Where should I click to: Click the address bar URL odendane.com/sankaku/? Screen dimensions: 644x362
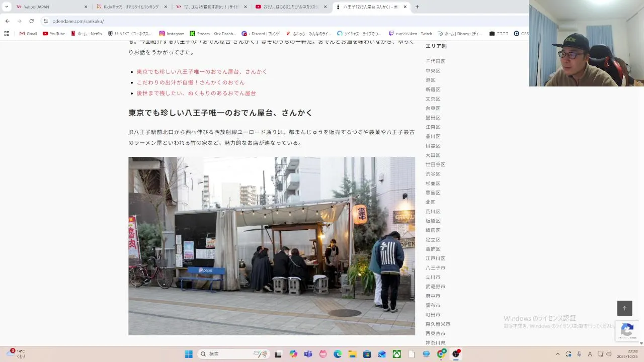pyautogui.click(x=78, y=21)
